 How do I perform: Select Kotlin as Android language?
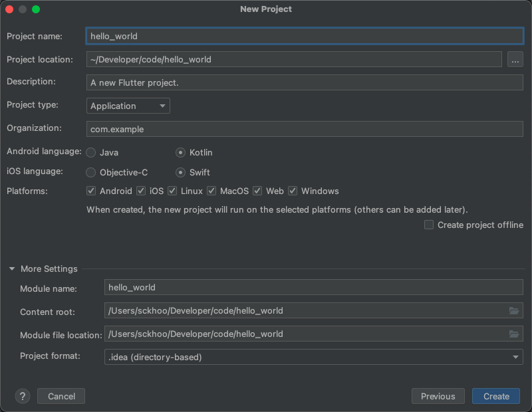tap(180, 153)
